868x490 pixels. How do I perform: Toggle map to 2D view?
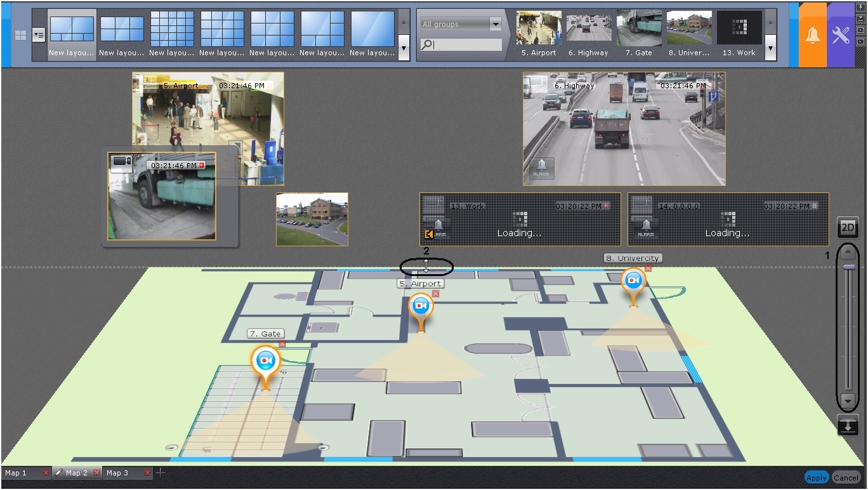(x=848, y=228)
